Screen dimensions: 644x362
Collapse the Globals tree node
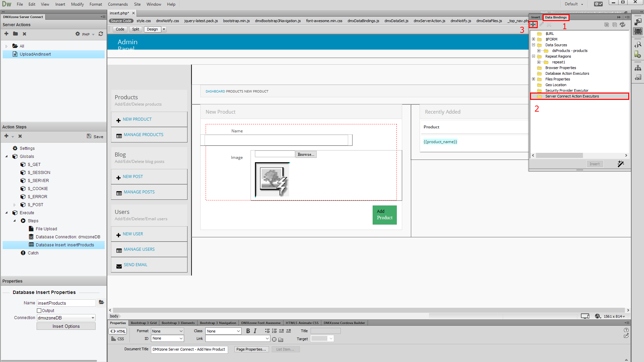click(x=6, y=156)
